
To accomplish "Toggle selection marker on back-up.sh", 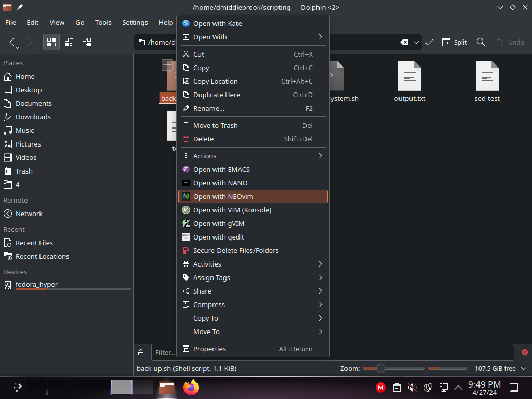I will [167, 65].
